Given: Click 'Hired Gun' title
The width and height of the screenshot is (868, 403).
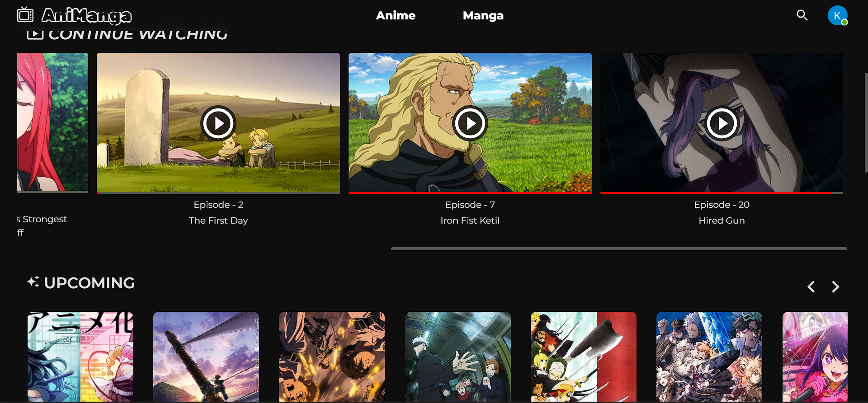Looking at the screenshot, I should point(722,220).
